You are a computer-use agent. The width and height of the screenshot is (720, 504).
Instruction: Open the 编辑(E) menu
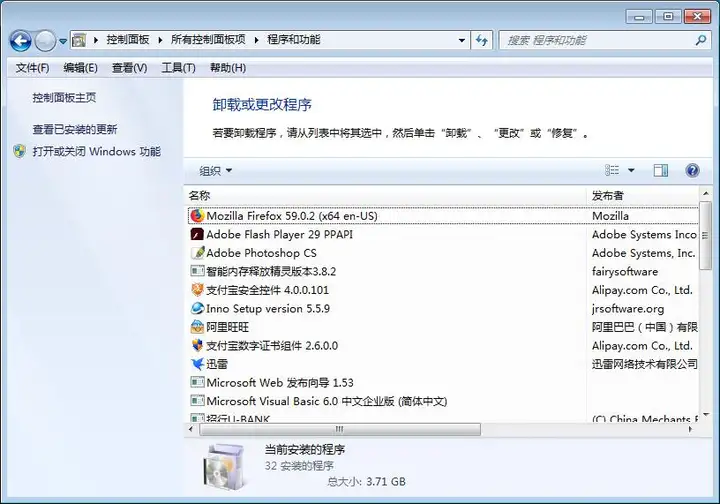80,68
